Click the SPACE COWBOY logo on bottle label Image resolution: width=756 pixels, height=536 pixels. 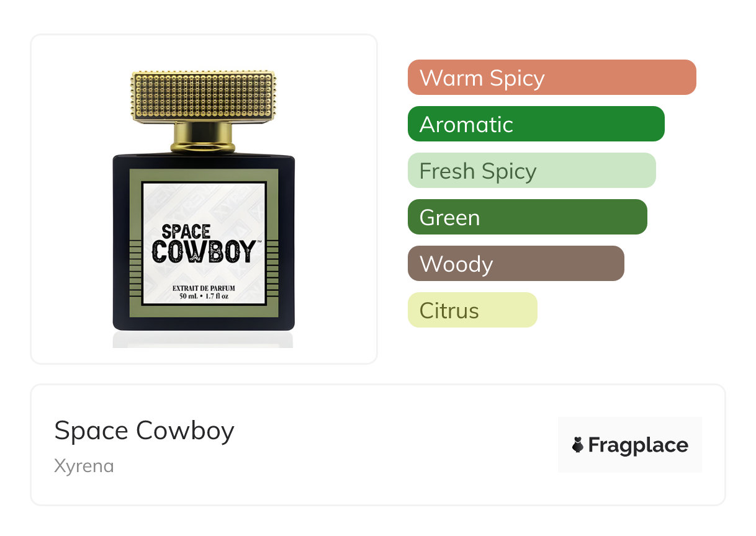pyautogui.click(x=204, y=244)
